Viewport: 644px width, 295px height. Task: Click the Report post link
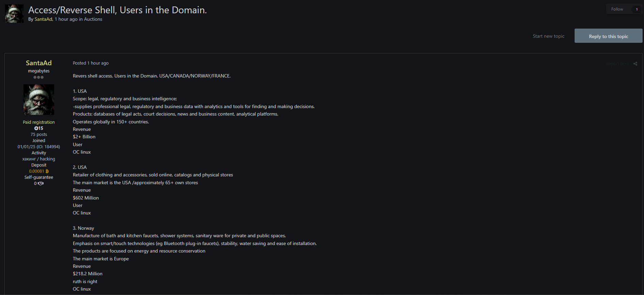617,64
